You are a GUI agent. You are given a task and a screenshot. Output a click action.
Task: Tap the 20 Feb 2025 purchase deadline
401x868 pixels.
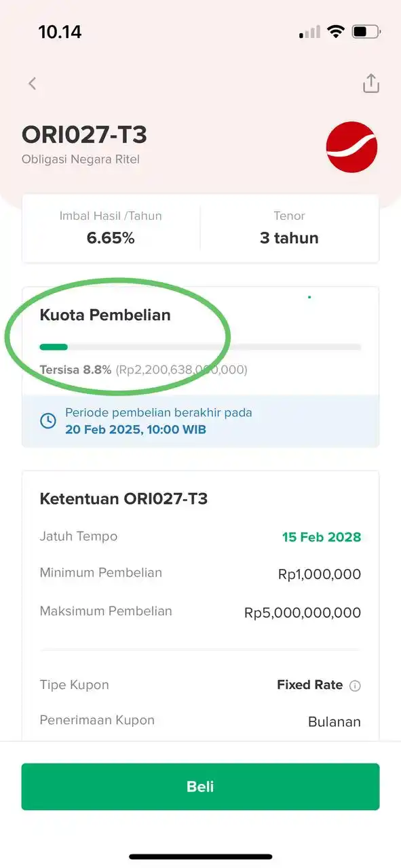click(136, 429)
